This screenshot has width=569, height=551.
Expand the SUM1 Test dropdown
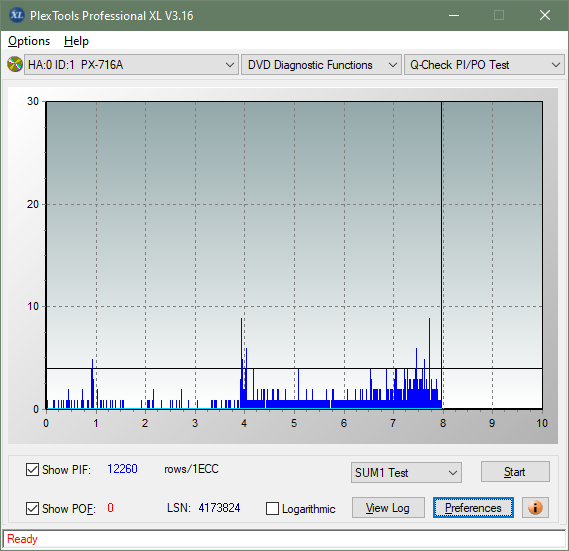[406, 473]
